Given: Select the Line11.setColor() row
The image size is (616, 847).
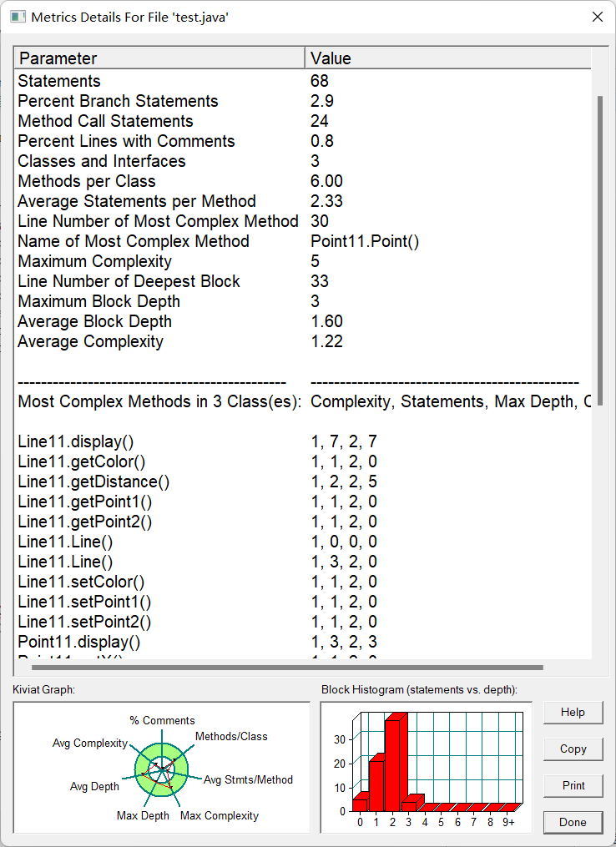Looking at the screenshot, I should [x=303, y=582].
